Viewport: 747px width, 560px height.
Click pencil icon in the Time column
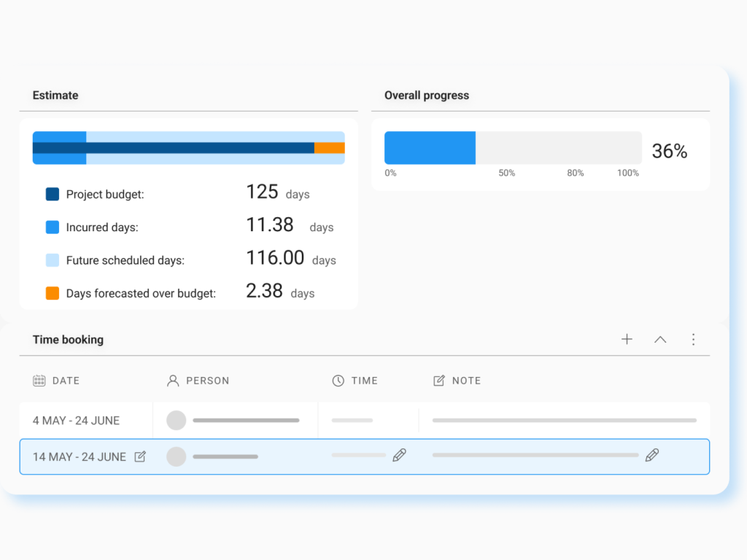point(399,455)
